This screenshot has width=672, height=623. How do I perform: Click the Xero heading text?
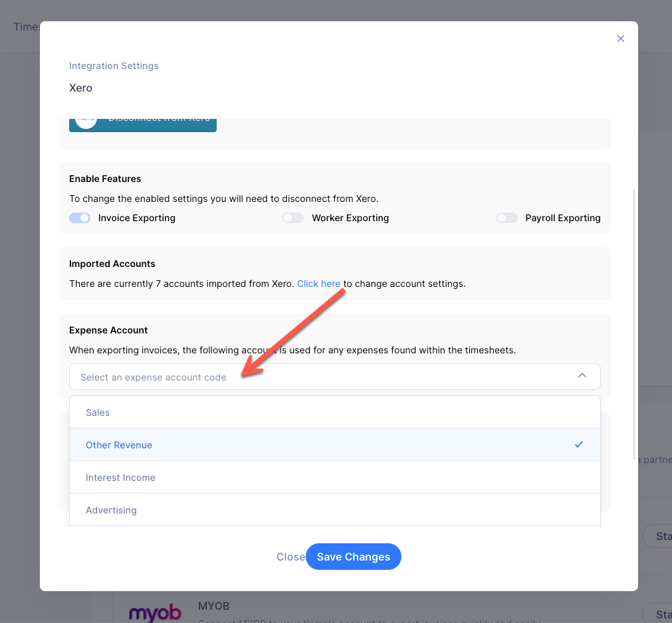click(80, 88)
